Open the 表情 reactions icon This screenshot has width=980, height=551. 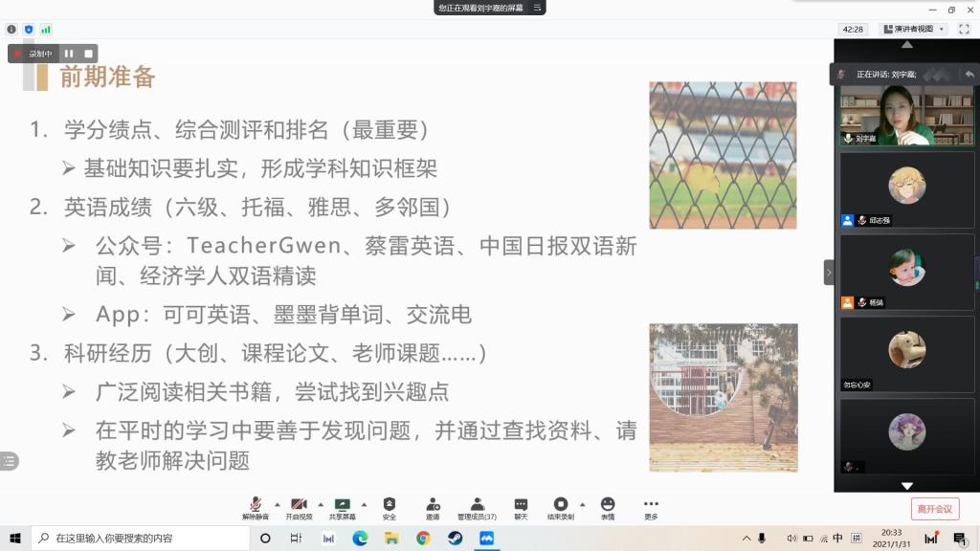pyautogui.click(x=608, y=507)
